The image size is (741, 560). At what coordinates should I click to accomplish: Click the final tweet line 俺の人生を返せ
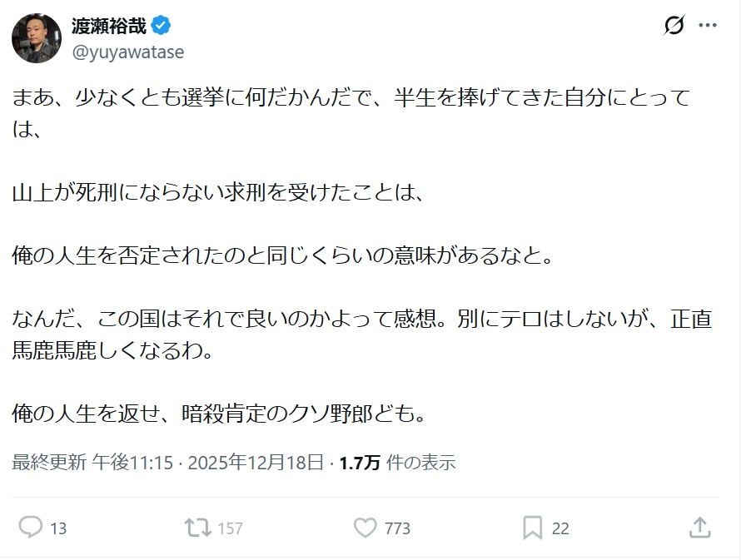pyautogui.click(x=219, y=413)
